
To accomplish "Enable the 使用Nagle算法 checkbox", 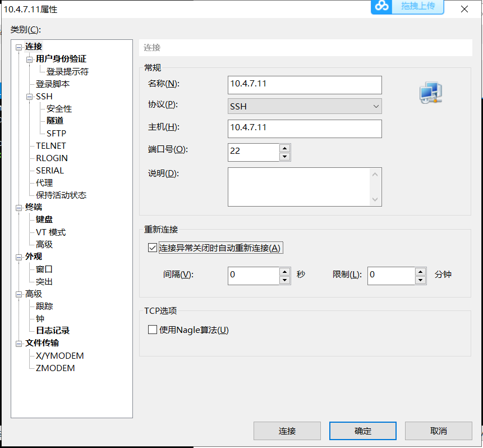I will (x=153, y=330).
